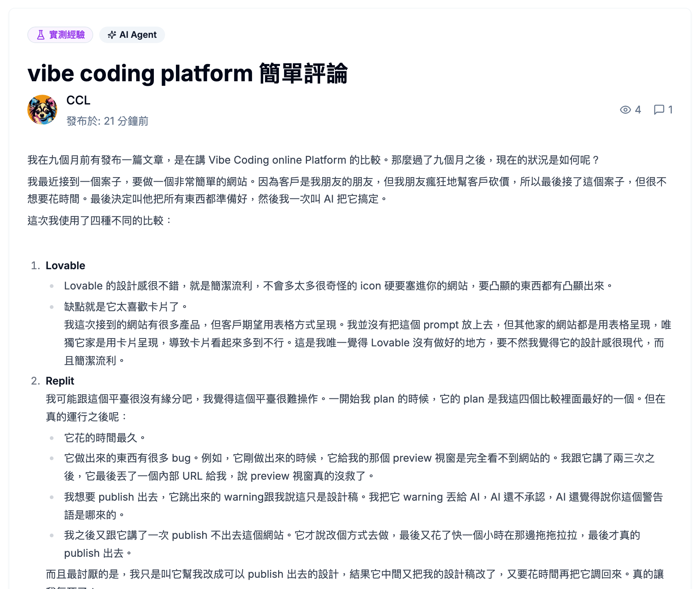The width and height of the screenshot is (700, 589).
Task: Click the paragraph starting 我在九個月前有發布一篇文章
Action: coord(314,160)
